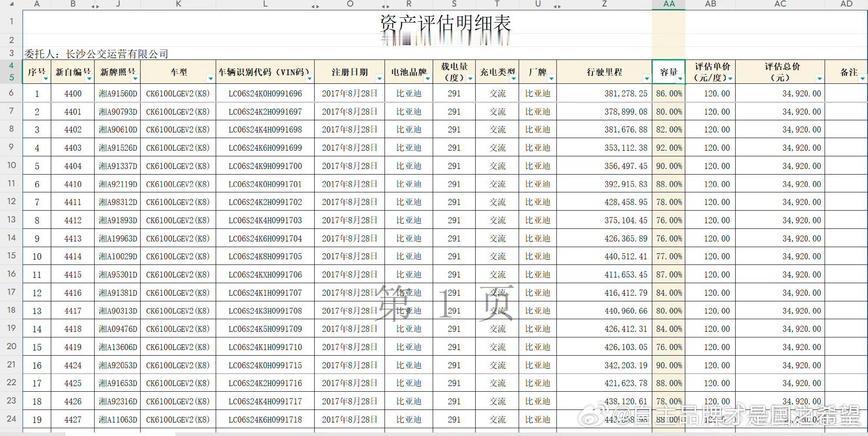Screen dimensions: 868x436
Task: Expand hidden columns between U and Z
Action: click(557, 6)
